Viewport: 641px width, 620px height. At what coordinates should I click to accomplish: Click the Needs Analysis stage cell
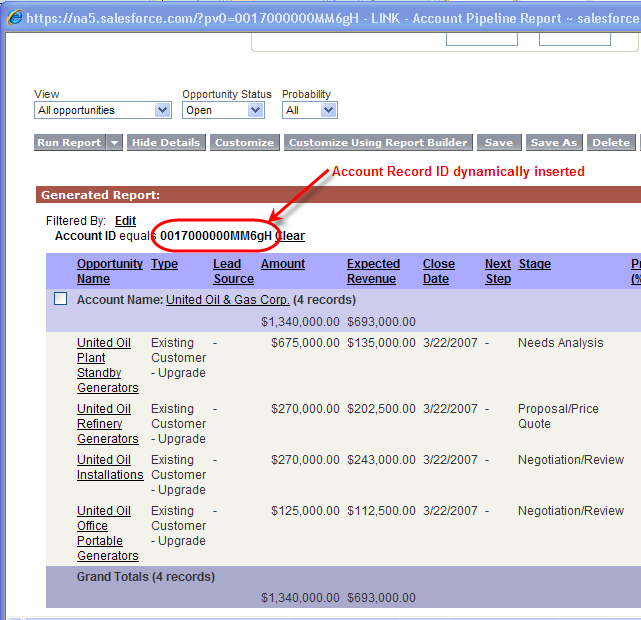pos(560,342)
